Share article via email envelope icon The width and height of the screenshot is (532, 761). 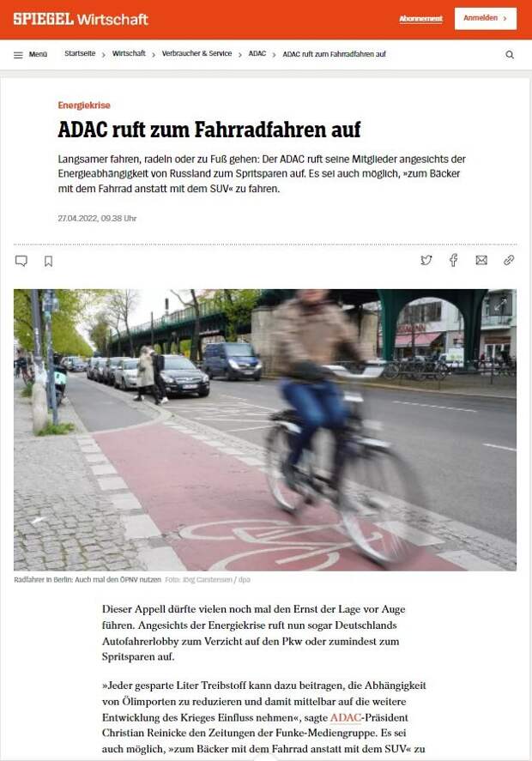click(x=481, y=260)
